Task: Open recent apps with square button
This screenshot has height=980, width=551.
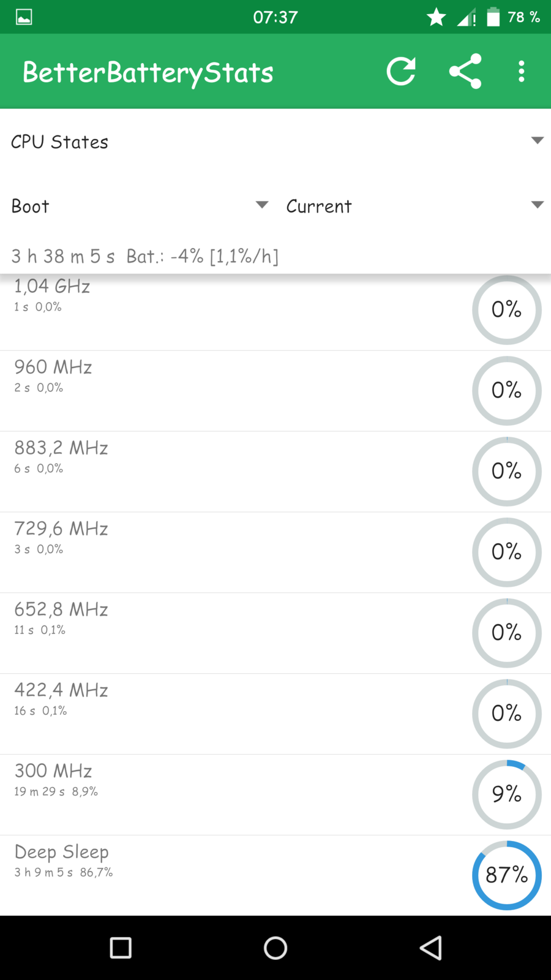Action: pos(121,948)
